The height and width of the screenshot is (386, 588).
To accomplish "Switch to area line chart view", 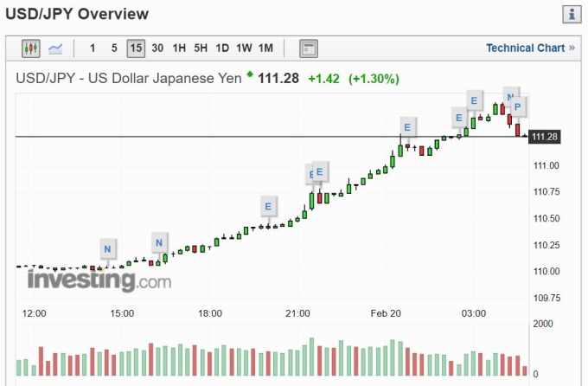I will pos(55,48).
